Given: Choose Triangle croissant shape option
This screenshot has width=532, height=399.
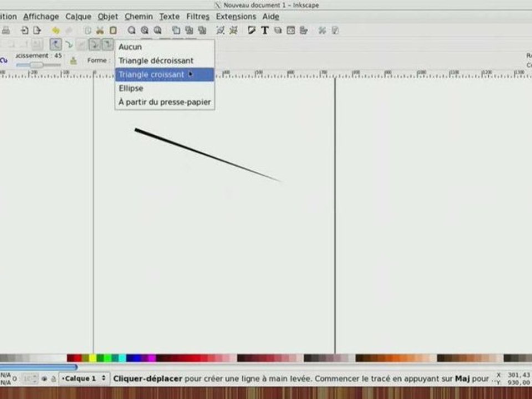Looking at the screenshot, I should 165,75.
